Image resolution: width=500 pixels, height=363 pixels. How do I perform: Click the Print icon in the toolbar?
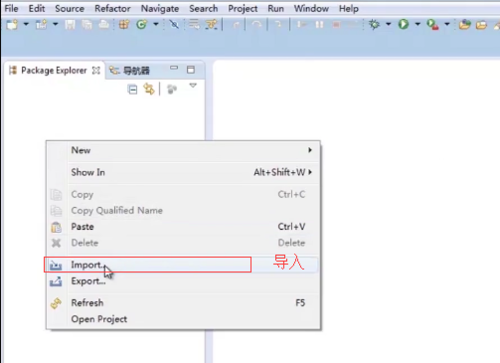pos(104,25)
